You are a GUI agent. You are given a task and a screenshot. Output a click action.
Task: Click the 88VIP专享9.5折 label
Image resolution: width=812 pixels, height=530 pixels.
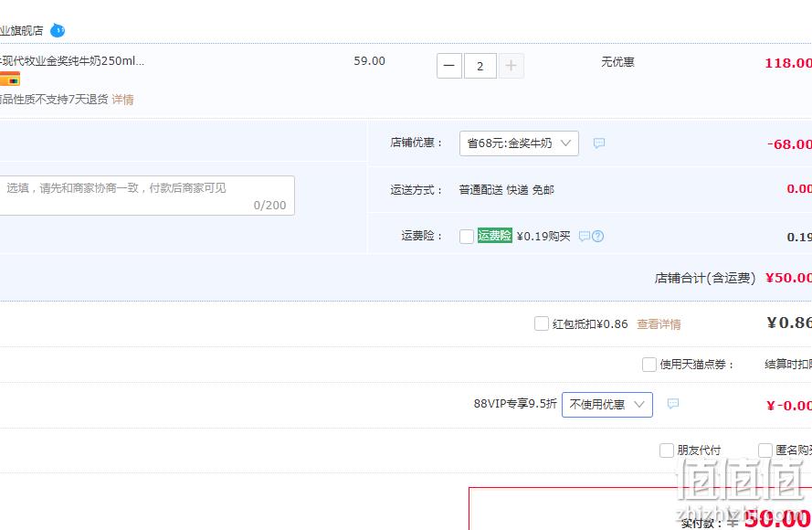pos(515,404)
